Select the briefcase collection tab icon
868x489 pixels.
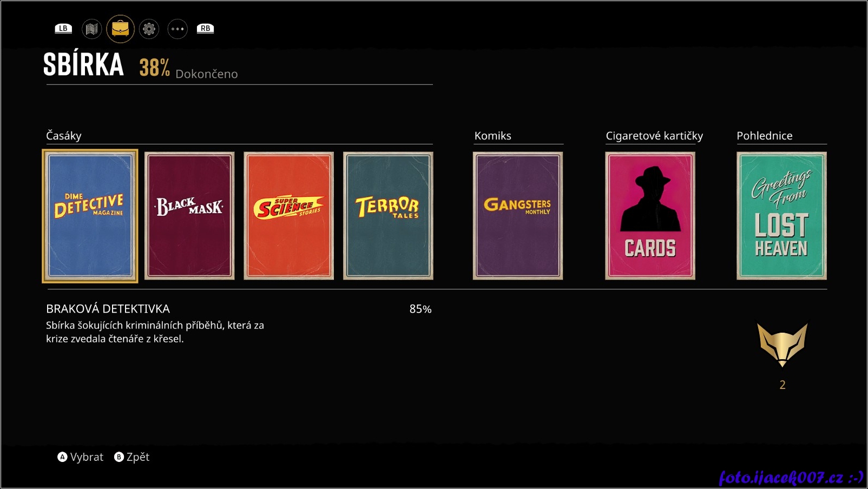120,29
